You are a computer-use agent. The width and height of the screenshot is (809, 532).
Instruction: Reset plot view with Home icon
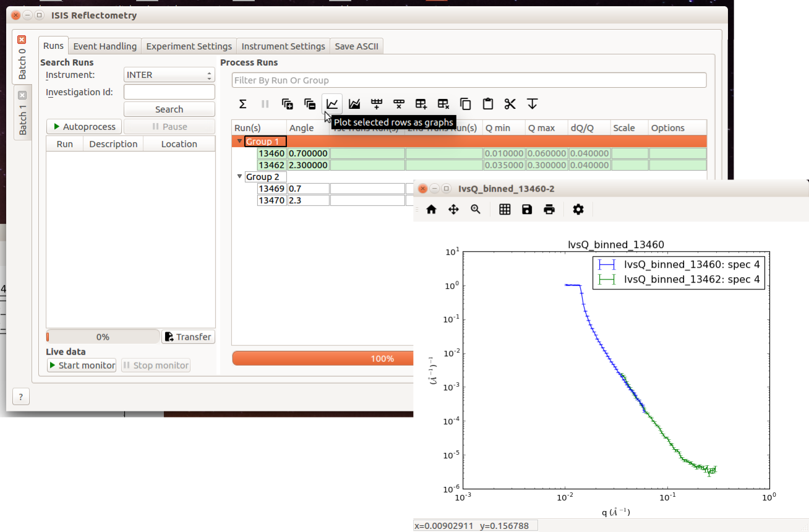point(432,210)
